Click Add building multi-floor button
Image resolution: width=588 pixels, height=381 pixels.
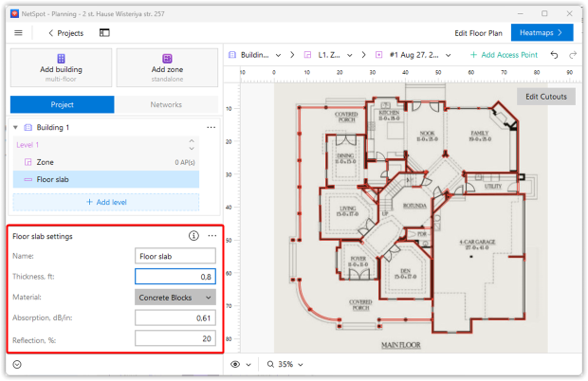click(x=61, y=68)
